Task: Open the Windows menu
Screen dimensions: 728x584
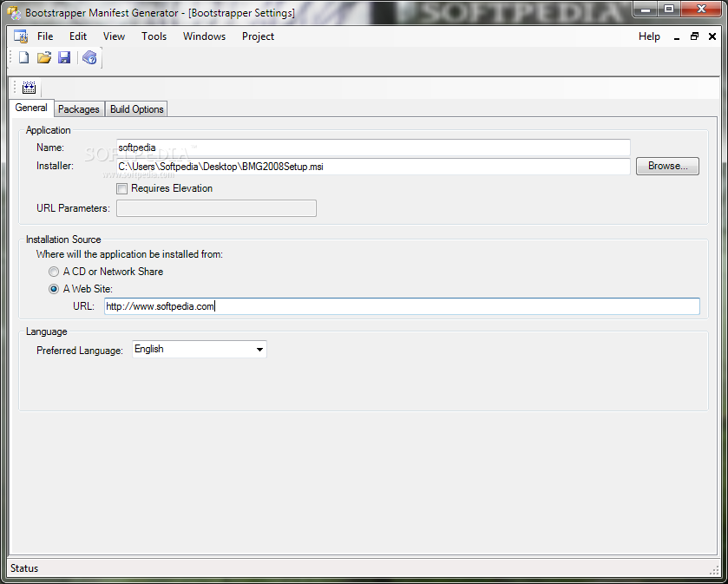Action: click(x=204, y=36)
